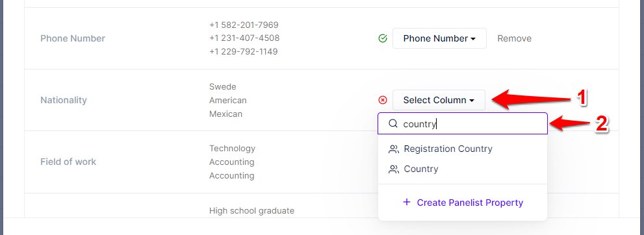The image size is (644, 235).
Task: Open the Phone Number column dropdown
Action: [439, 38]
